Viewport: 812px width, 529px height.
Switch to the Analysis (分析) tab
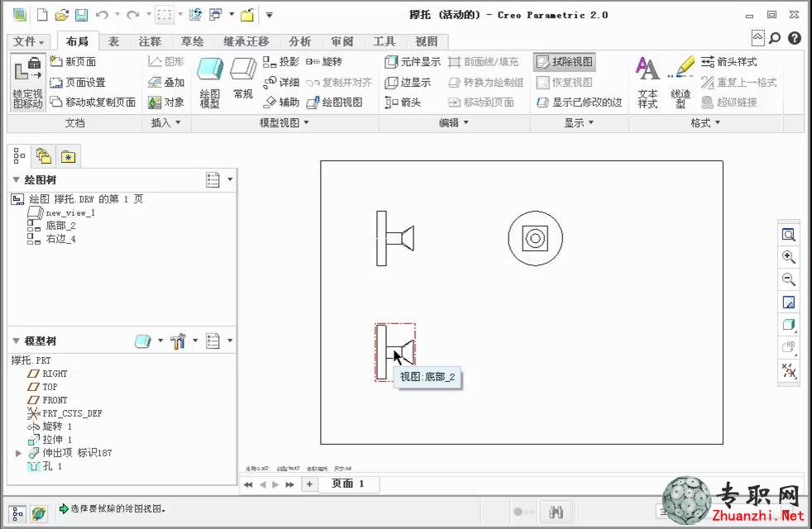[x=300, y=41]
